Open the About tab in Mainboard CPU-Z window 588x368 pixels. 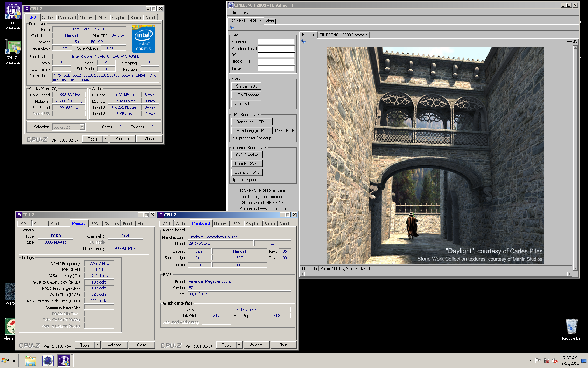click(285, 224)
